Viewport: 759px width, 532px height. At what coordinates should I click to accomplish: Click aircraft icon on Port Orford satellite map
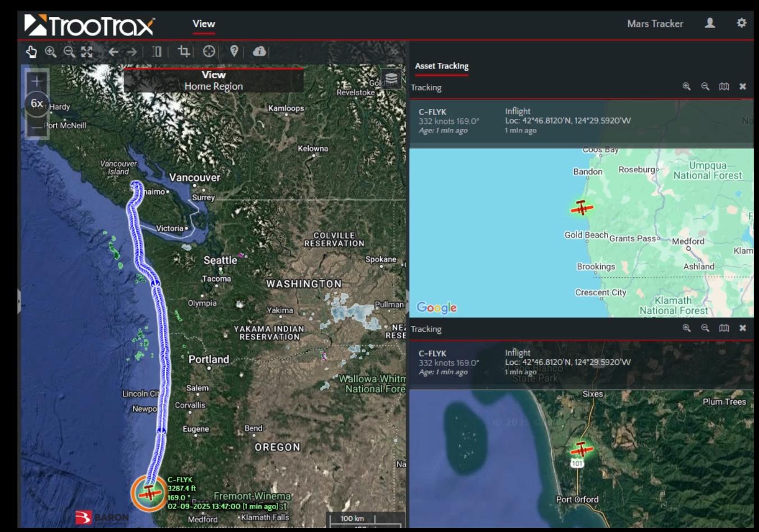coord(582,450)
